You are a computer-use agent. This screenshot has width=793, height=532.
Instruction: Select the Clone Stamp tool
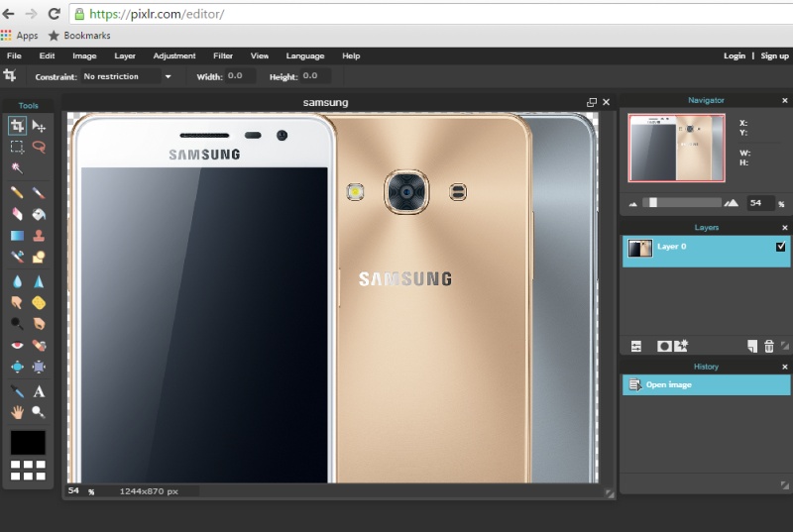[x=39, y=236]
